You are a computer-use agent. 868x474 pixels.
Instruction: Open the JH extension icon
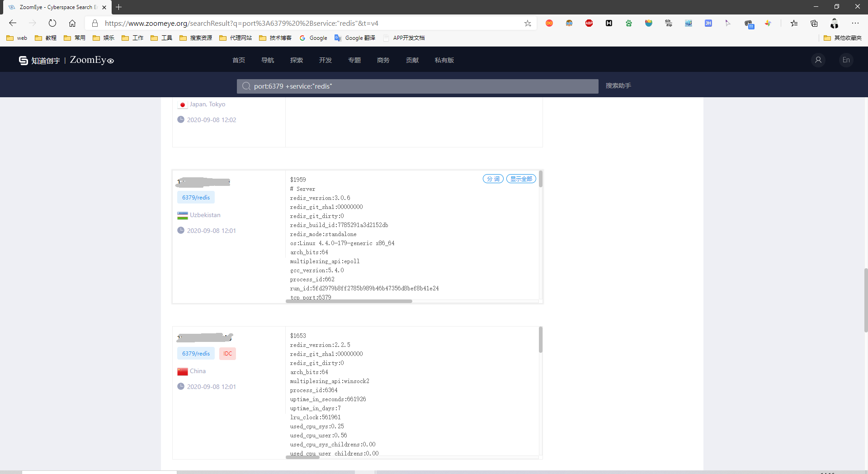[708, 23]
